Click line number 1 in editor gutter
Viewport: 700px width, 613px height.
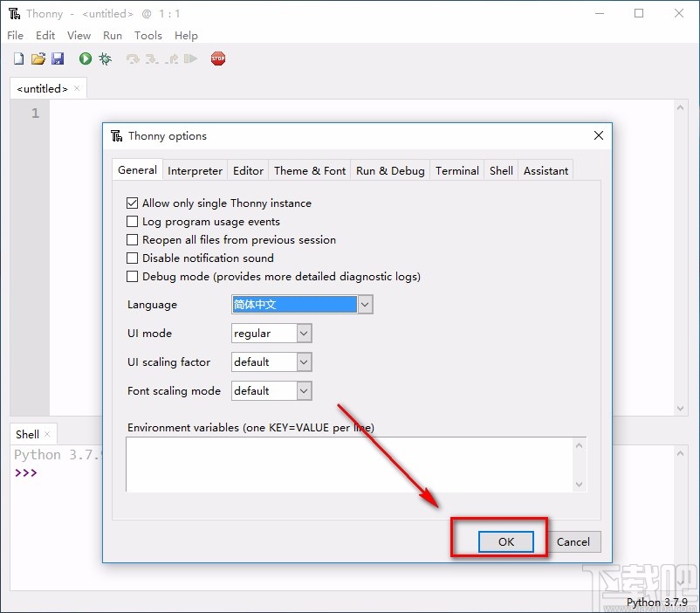[35, 114]
